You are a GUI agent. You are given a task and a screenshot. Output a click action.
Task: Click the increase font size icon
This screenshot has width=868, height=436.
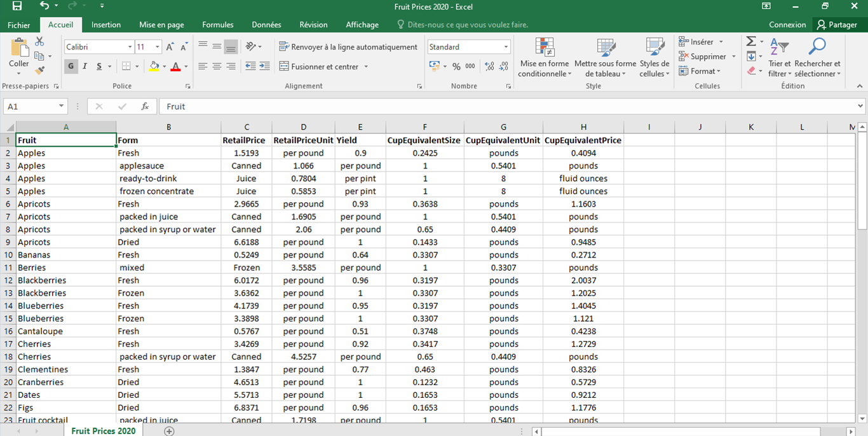[x=170, y=47]
